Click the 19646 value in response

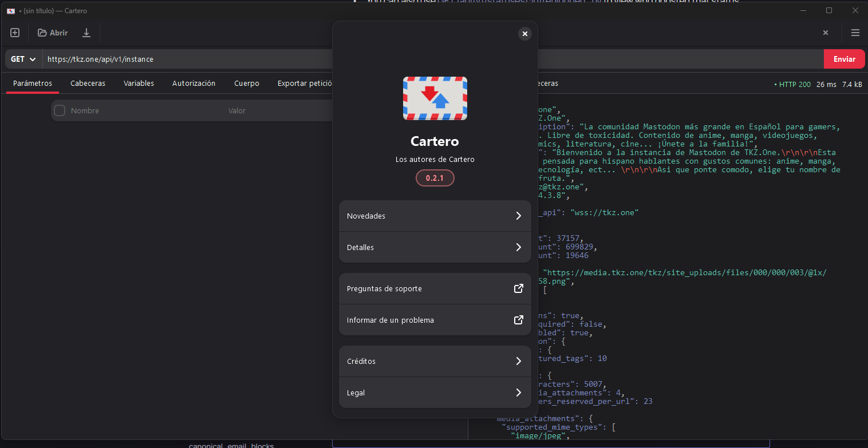pyautogui.click(x=577, y=255)
